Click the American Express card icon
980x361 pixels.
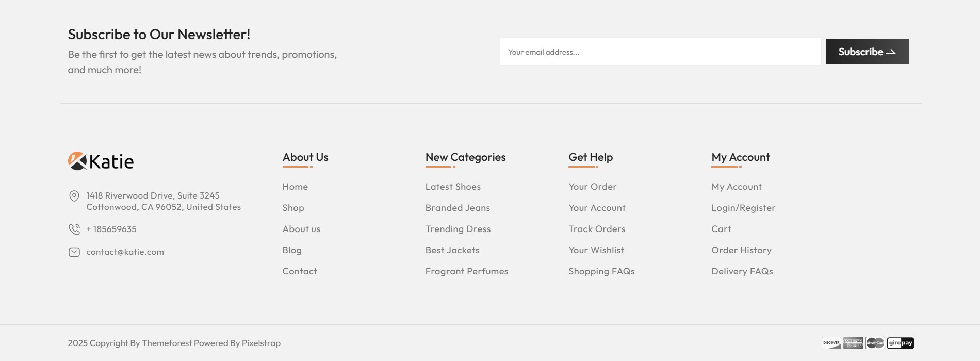point(853,343)
